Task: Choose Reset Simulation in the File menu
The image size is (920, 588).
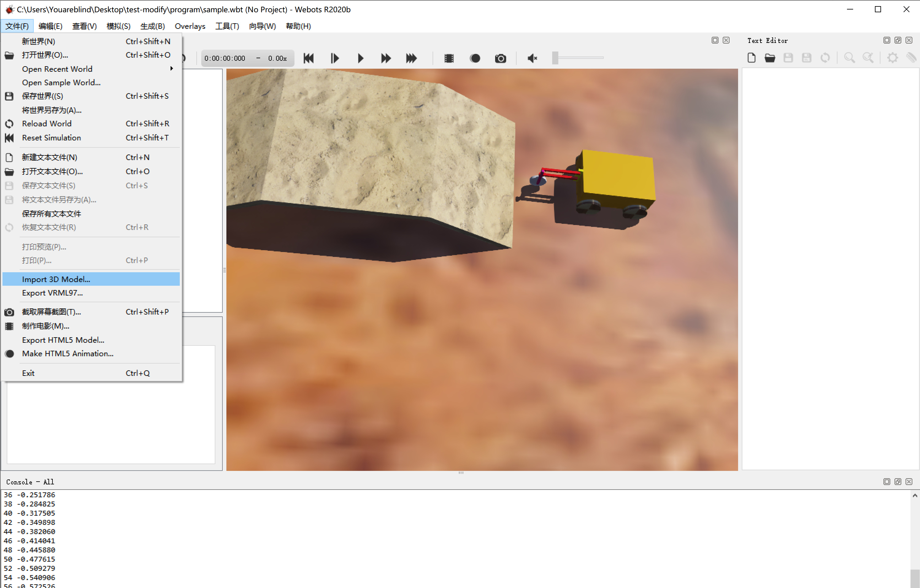Action: (x=52, y=137)
